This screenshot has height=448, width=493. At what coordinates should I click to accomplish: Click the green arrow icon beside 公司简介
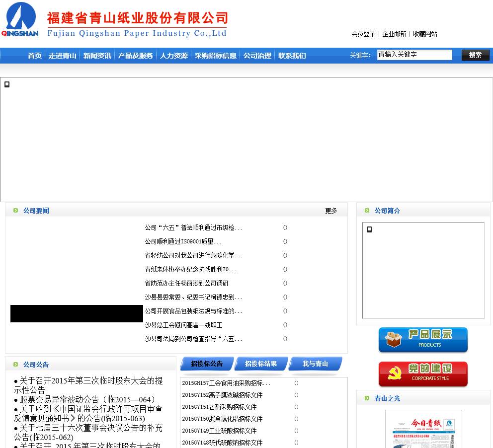coord(367,211)
